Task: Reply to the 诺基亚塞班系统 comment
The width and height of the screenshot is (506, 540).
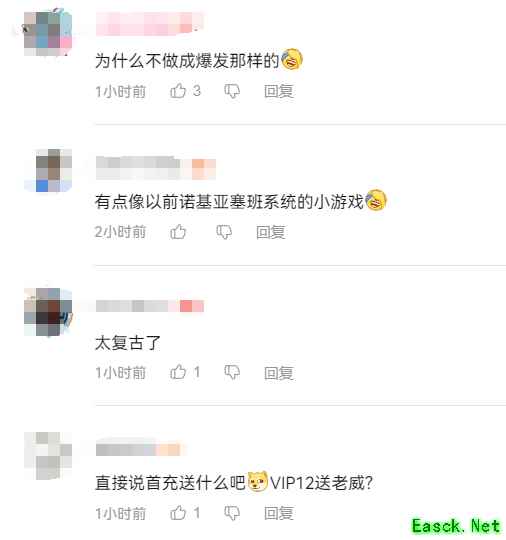Action: coord(270,232)
